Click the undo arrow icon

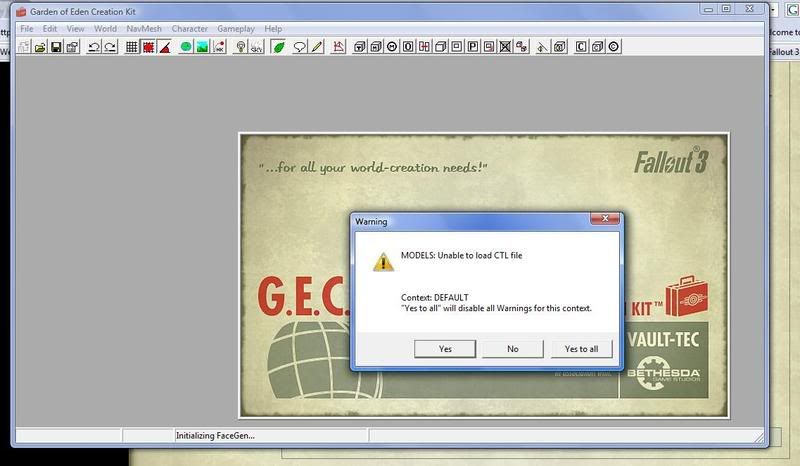click(94, 47)
